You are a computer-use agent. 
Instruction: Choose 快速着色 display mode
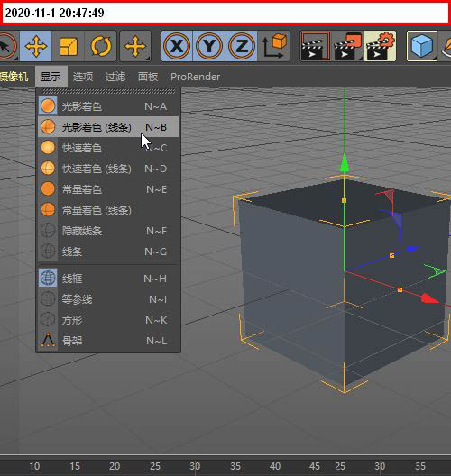tap(108, 148)
